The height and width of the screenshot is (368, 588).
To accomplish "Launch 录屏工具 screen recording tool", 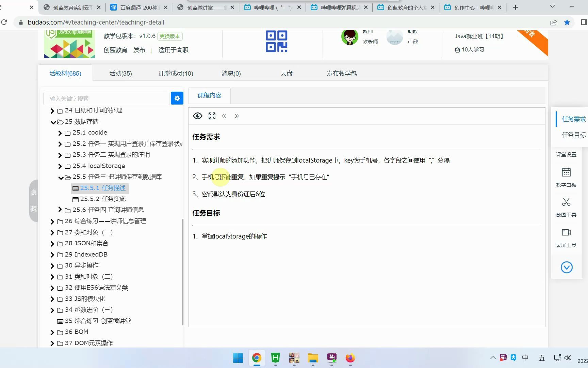I will [566, 232].
